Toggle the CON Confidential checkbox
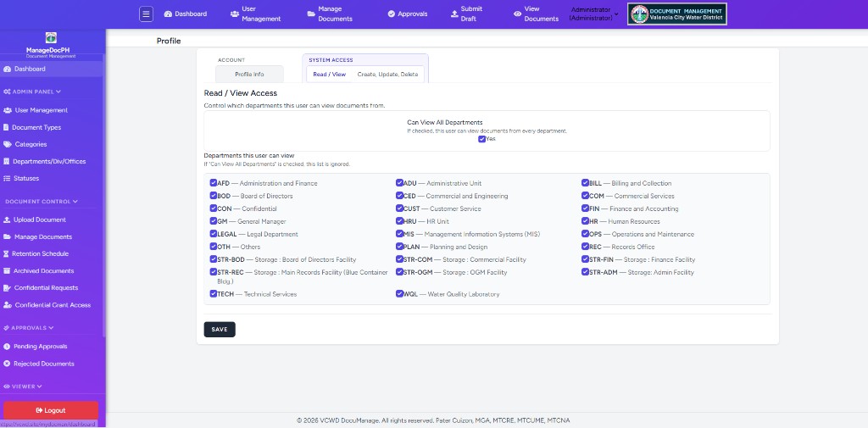The image size is (868, 428). 213,208
